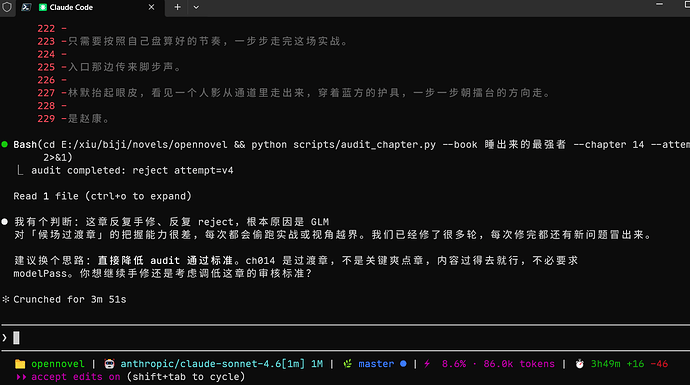Screen dimensions: 690x385
Task: Close the Claude Code tab
Action: coord(151,7)
